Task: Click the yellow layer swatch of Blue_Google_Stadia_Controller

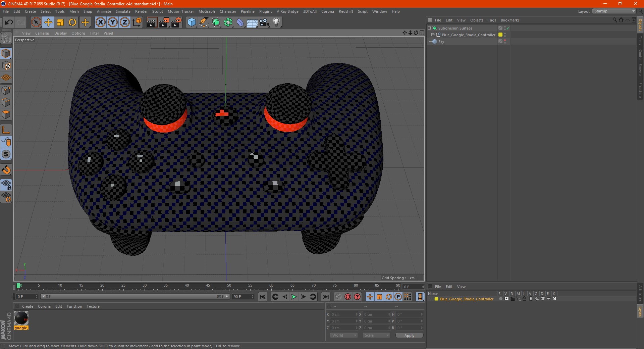Action: click(500, 35)
